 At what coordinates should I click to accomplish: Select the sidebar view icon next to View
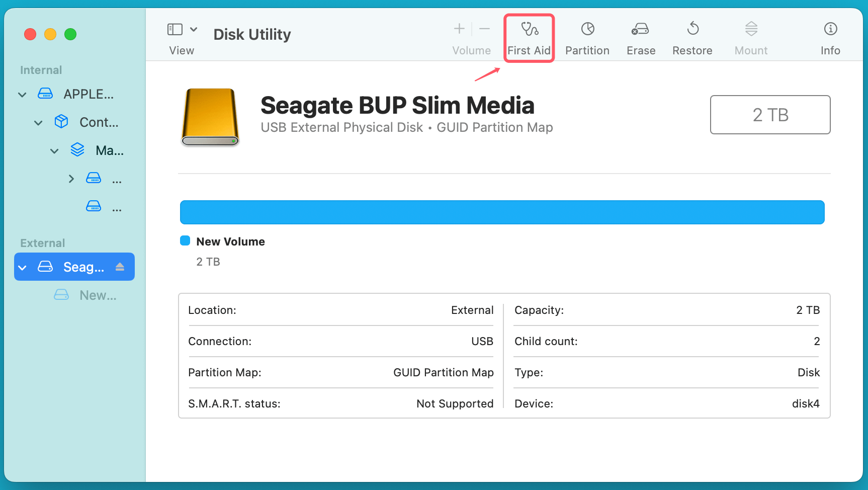pos(175,29)
